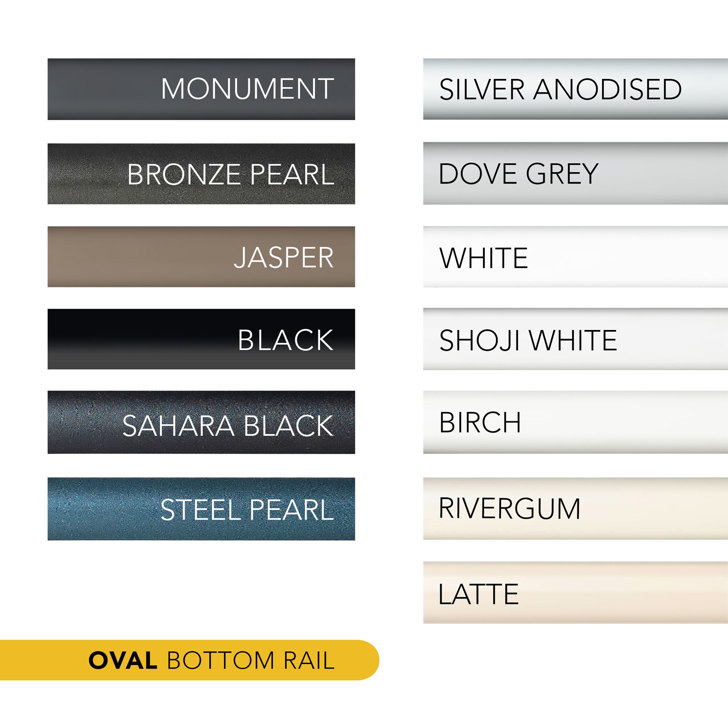Select the Latte swatch
This screenshot has width=728, height=728.
(x=575, y=593)
